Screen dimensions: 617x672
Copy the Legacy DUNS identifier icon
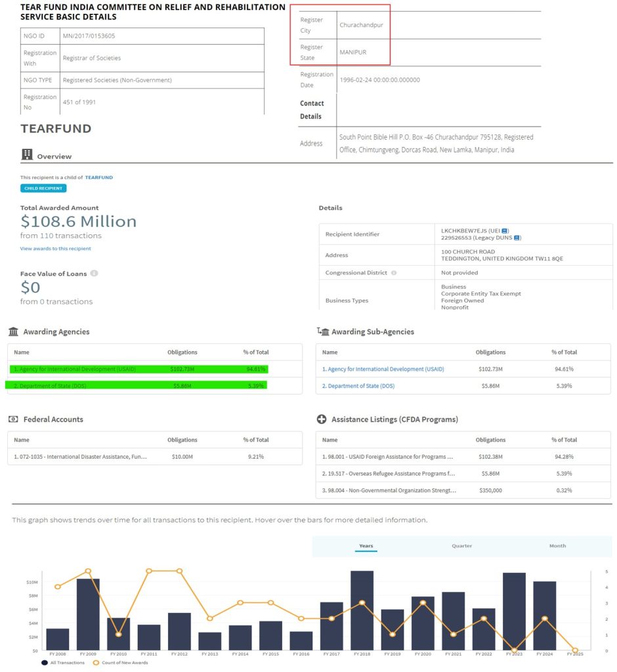click(517, 238)
